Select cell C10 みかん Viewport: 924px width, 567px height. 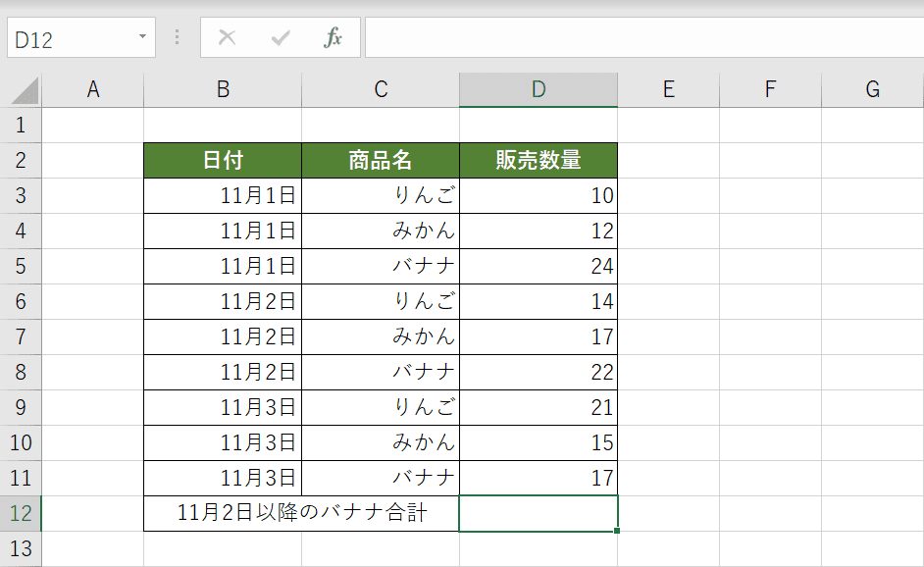pyautogui.click(x=381, y=443)
